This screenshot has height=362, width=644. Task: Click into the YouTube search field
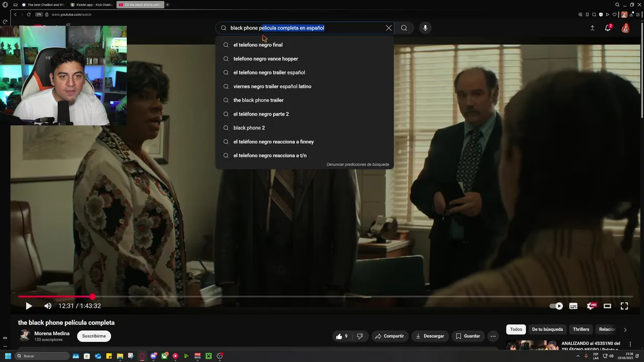tap(304, 28)
